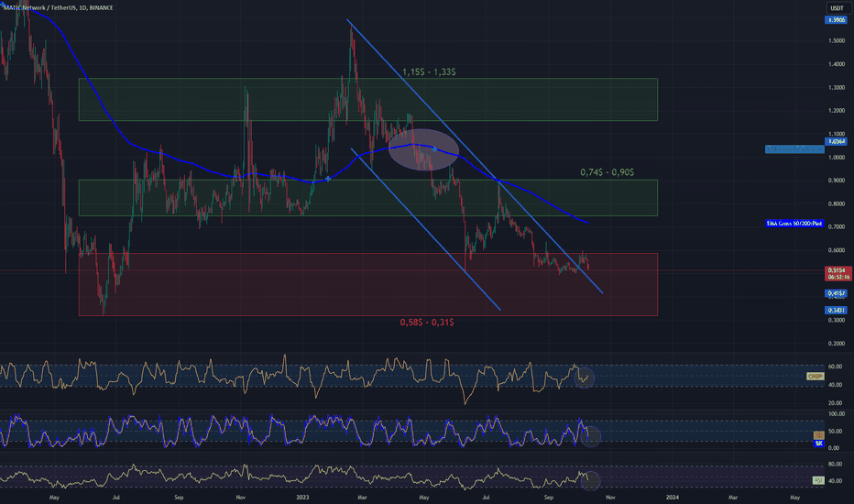Viewport: 854px width, 504px height.
Task: Click the 1.5906 blue price label
Action: [x=836, y=19]
